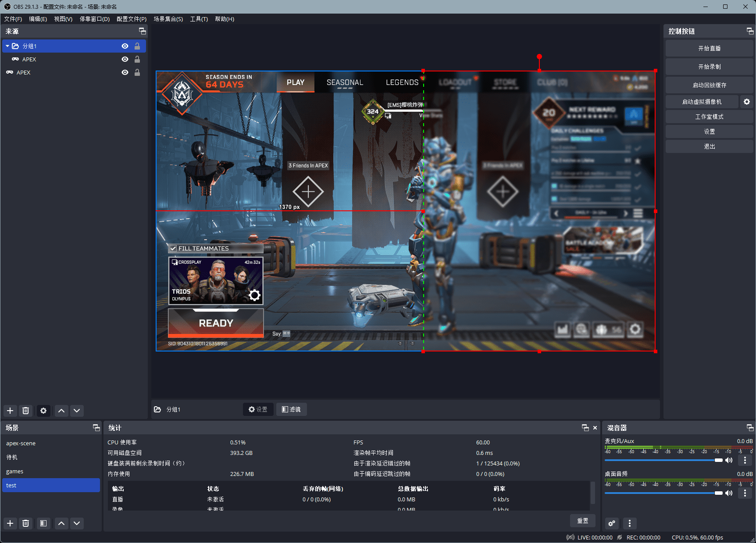Open advanced audio properties gear
Screen dimensions: 756x543
(x=612, y=523)
